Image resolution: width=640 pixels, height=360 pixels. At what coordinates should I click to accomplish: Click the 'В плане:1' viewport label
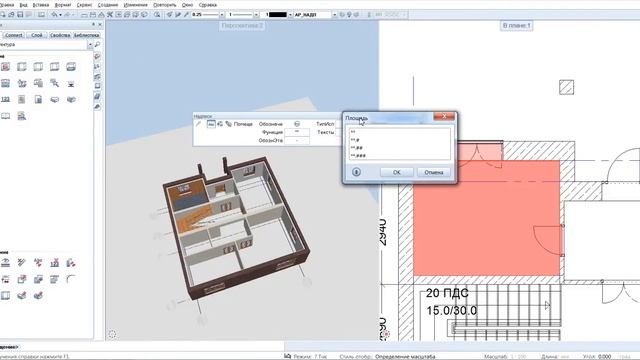click(516, 26)
